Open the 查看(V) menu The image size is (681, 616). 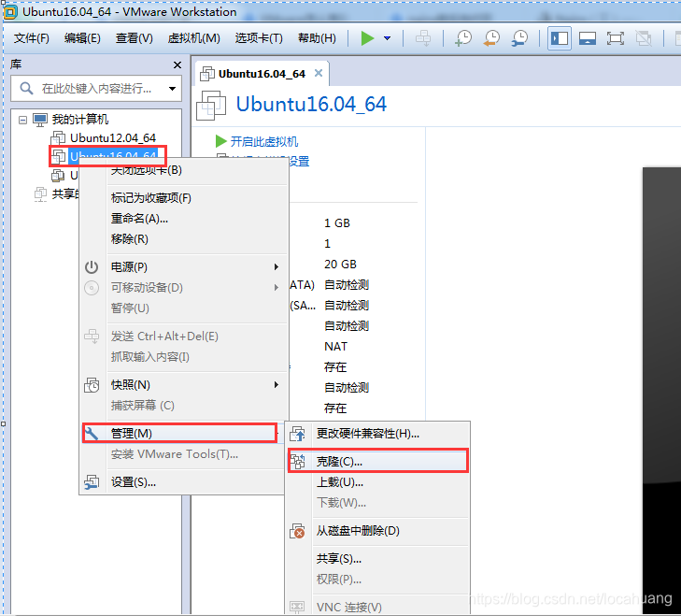(134, 38)
